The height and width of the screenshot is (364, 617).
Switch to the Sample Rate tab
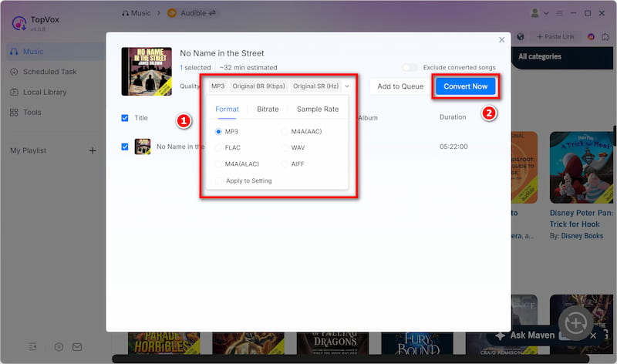pyautogui.click(x=318, y=109)
